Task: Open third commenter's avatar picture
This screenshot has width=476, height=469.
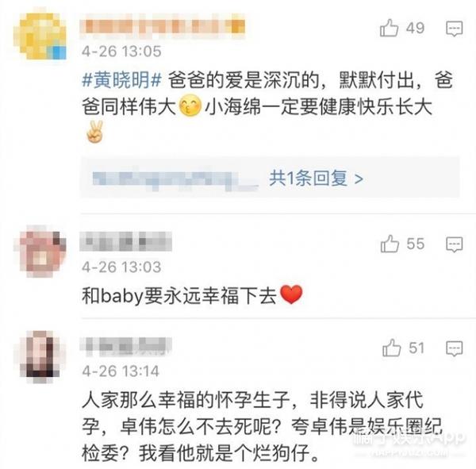Action: (x=40, y=356)
